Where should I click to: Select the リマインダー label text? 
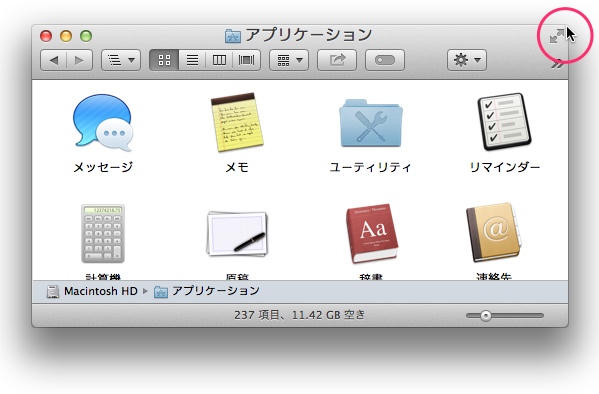pyautogui.click(x=505, y=167)
